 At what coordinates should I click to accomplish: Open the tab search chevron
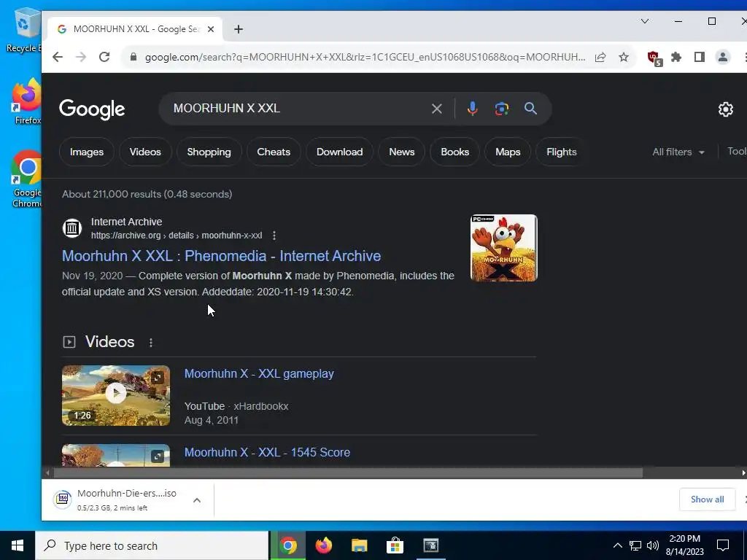point(645,21)
